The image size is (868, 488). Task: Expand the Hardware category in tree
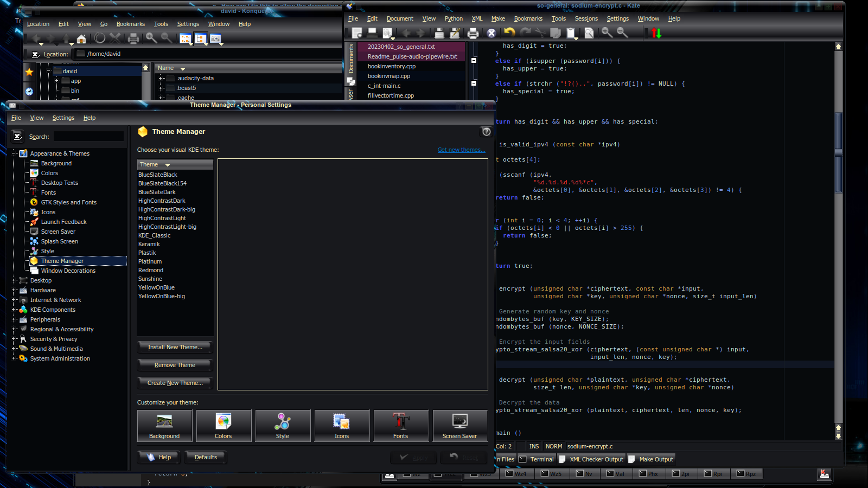[14, 290]
